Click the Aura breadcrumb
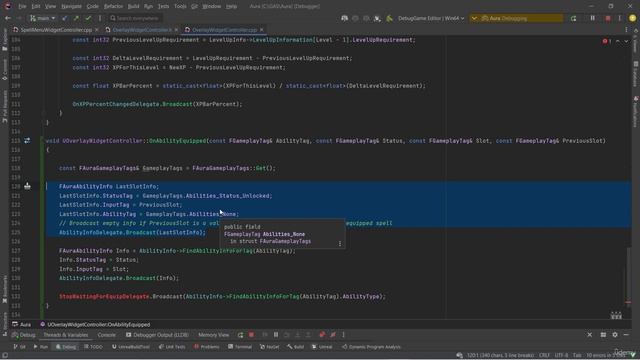The height and width of the screenshot is (360, 640). (22, 325)
